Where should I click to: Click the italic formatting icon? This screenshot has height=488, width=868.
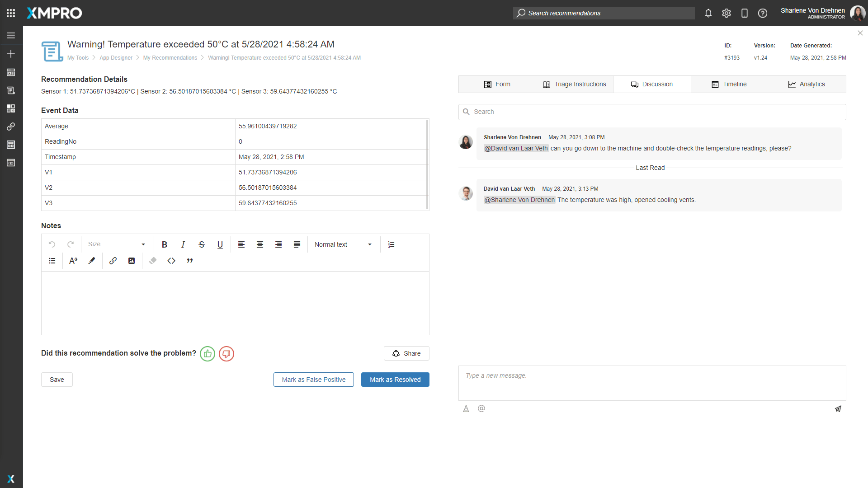click(x=183, y=244)
